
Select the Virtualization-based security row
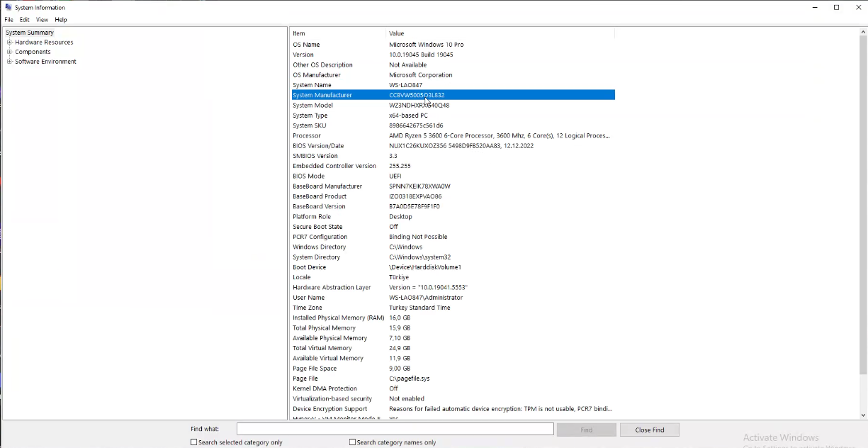tap(453, 399)
